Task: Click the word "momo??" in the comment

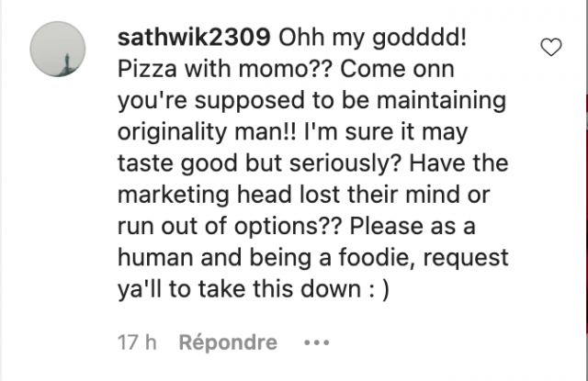Action: [x=286, y=69]
